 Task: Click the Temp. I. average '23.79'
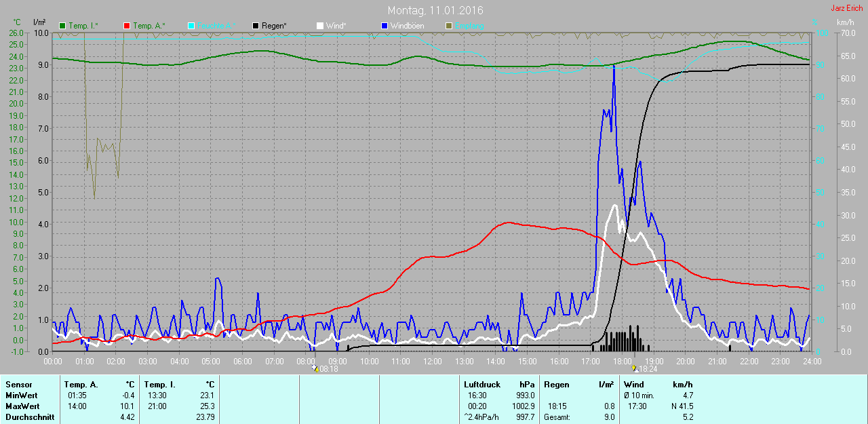(205, 417)
